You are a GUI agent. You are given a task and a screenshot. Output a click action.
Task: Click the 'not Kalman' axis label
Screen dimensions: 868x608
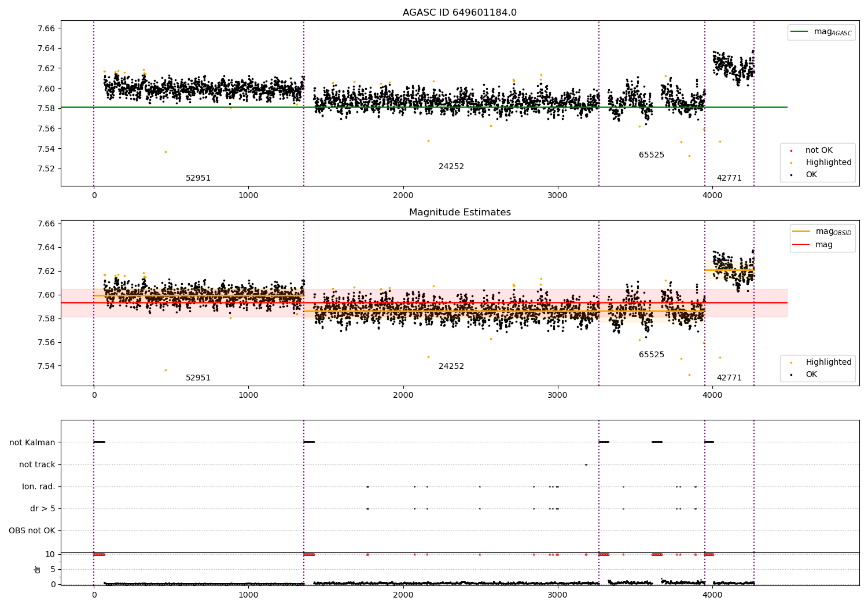coord(32,443)
